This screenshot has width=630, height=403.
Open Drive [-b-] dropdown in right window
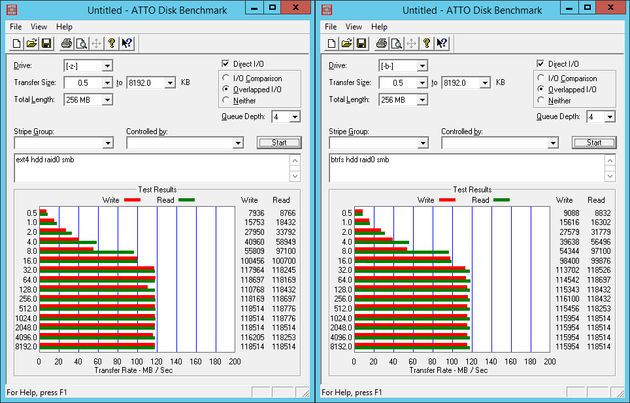point(422,66)
